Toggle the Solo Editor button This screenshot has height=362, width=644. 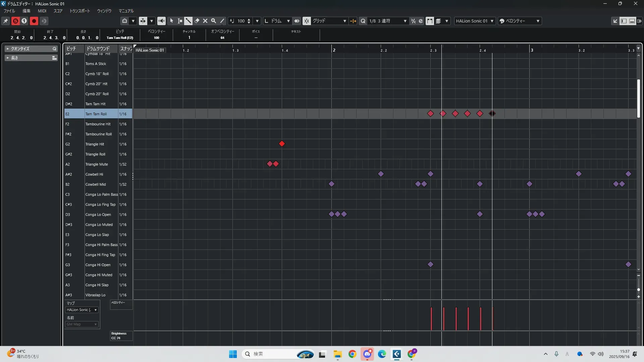(15, 21)
